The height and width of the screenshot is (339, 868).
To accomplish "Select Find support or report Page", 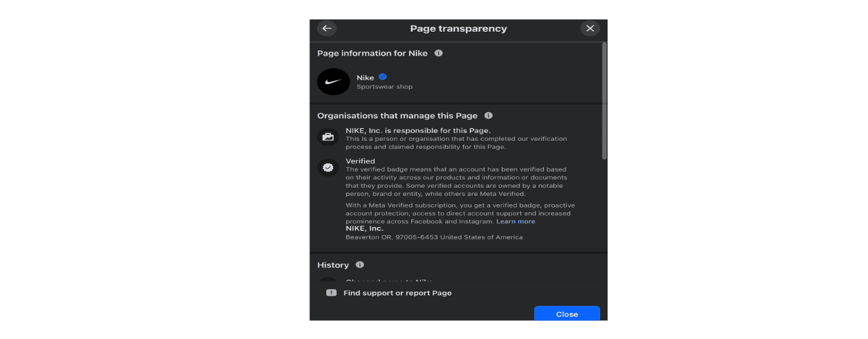I will 397,293.
